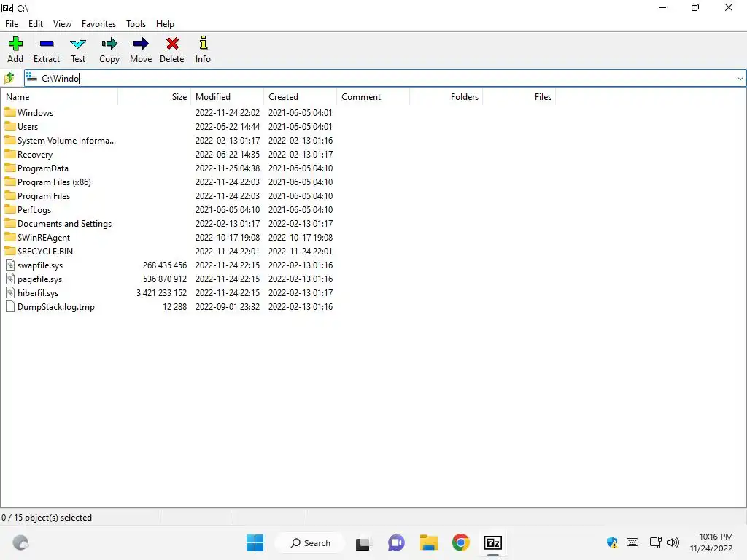
Task: Sort by the Size column header
Action: point(155,97)
